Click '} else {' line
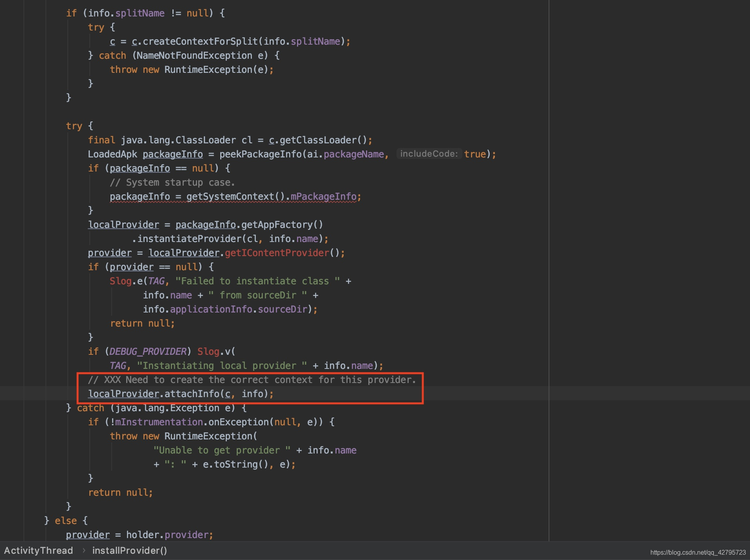Image resolution: width=750 pixels, height=560 pixels. (x=66, y=521)
